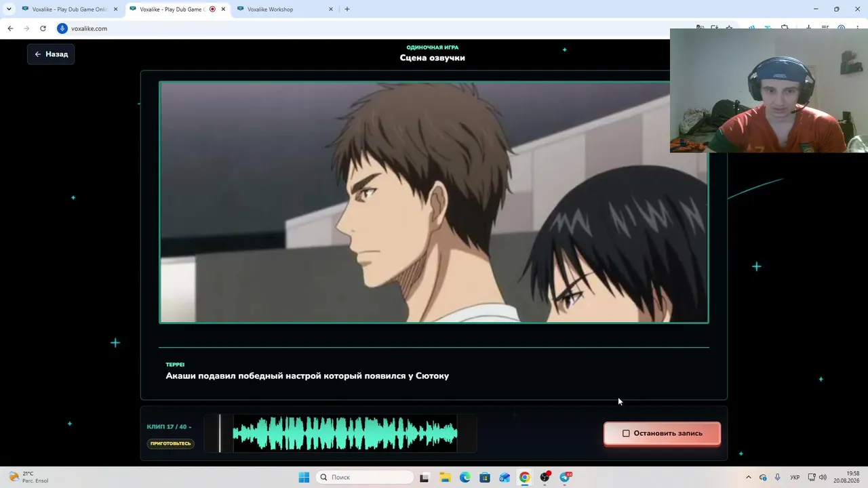
Task: Launch Microsoft Edge from the taskbar
Action: click(x=465, y=477)
